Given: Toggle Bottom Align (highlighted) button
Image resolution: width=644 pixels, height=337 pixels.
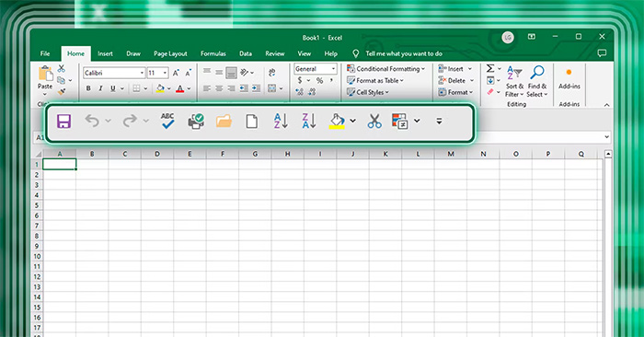Looking at the screenshot, I should click(232, 73).
